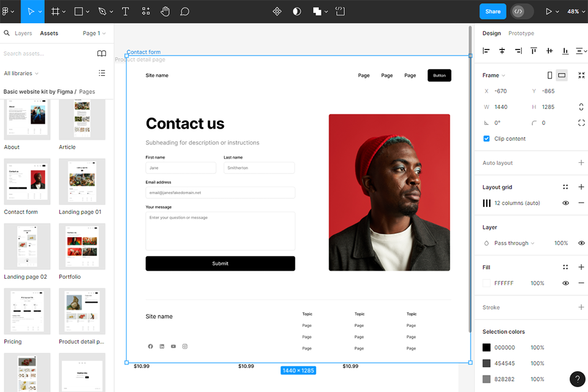The height and width of the screenshot is (392, 588).
Task: Open the Move tools dropdown arrow
Action: [40, 12]
